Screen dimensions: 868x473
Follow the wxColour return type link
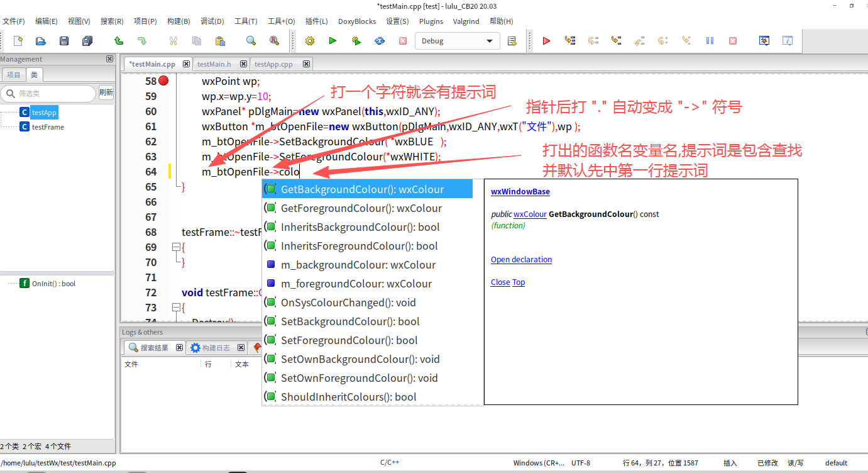click(530, 214)
